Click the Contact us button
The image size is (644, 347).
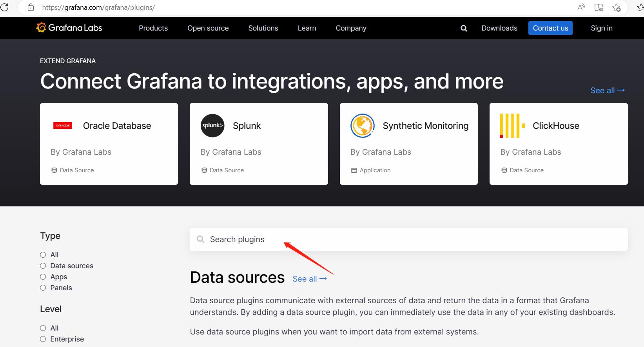point(550,28)
